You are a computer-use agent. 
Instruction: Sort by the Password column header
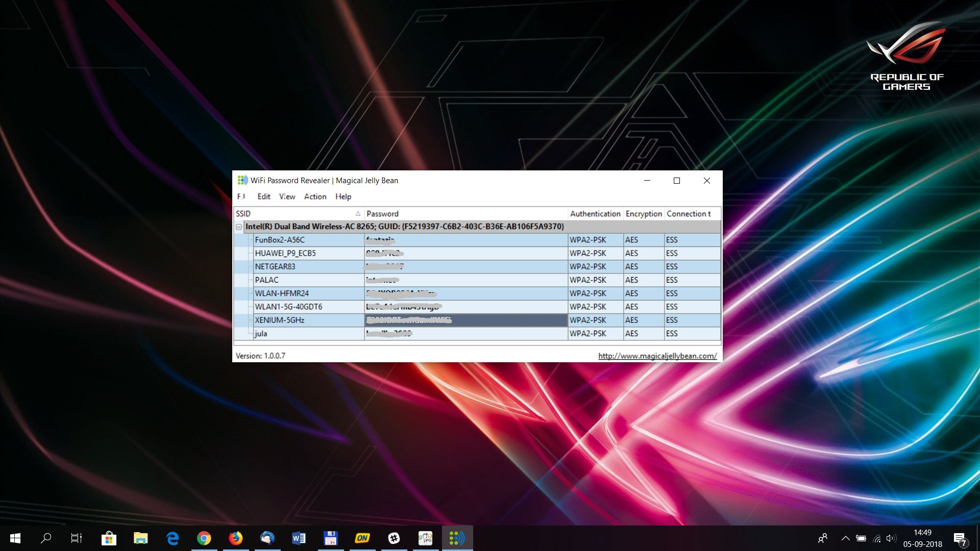coord(466,214)
